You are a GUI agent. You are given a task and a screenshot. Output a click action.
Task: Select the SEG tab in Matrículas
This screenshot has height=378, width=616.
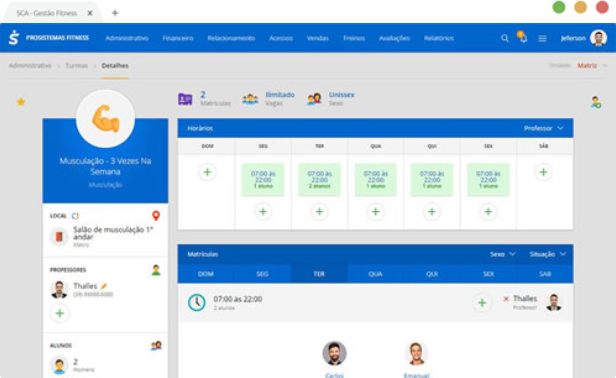(262, 274)
